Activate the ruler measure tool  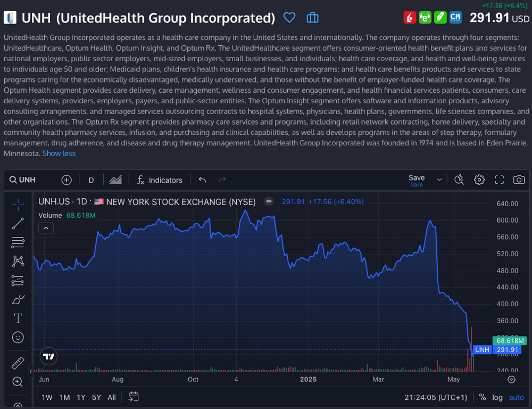pos(18,363)
